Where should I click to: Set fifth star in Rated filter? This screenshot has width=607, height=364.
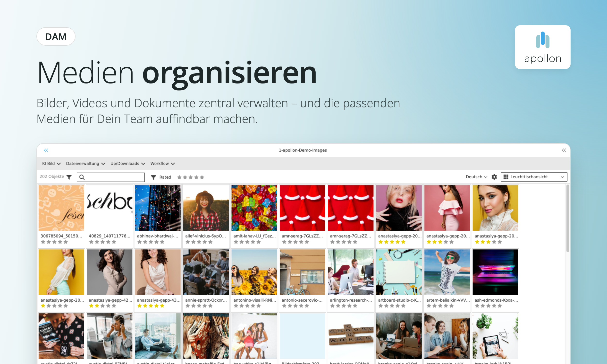pyautogui.click(x=202, y=177)
